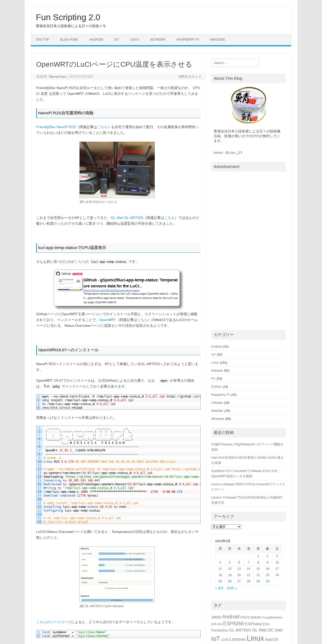Open the GL-iNet GL-AR750S link
This screenshot has height=644, width=322.
tap(127, 218)
